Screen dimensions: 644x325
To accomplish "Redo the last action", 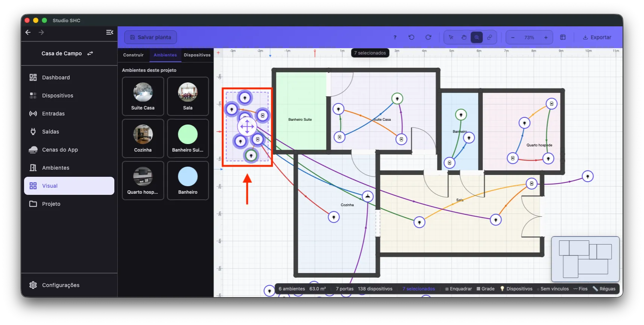I will pos(428,37).
